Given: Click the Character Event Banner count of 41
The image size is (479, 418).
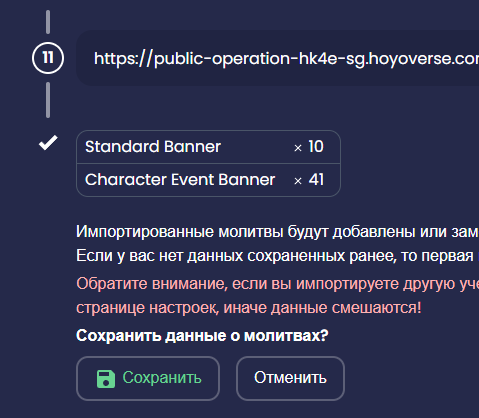Looking at the screenshot, I should click(x=316, y=180).
